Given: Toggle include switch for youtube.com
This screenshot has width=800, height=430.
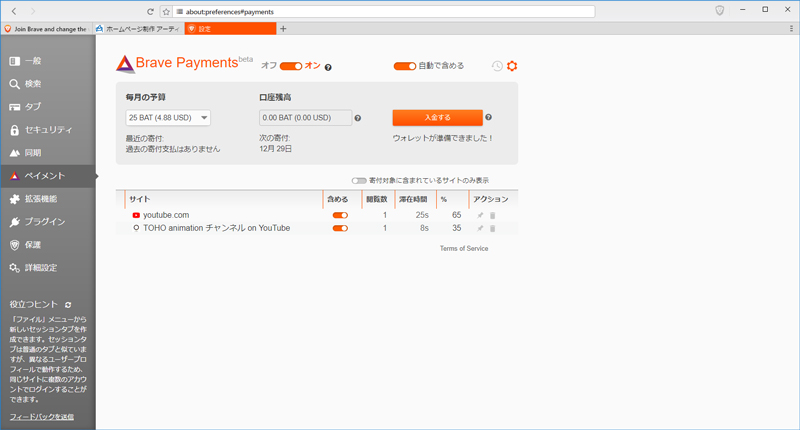Looking at the screenshot, I should (x=340, y=215).
